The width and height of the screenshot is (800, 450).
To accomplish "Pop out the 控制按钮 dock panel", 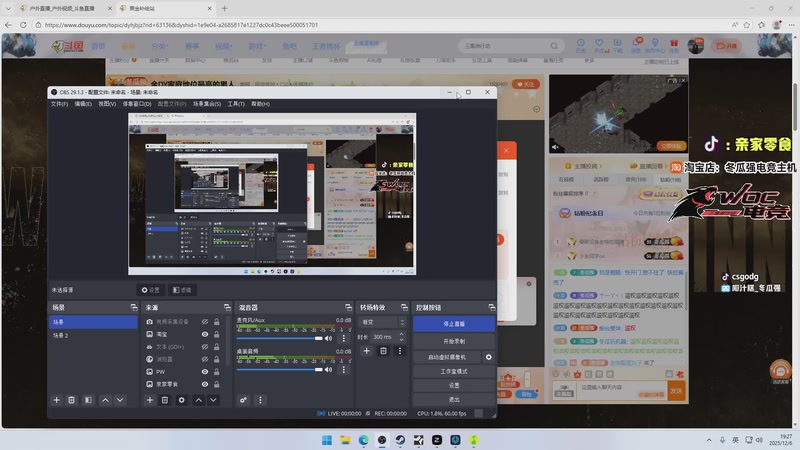I will coord(491,307).
